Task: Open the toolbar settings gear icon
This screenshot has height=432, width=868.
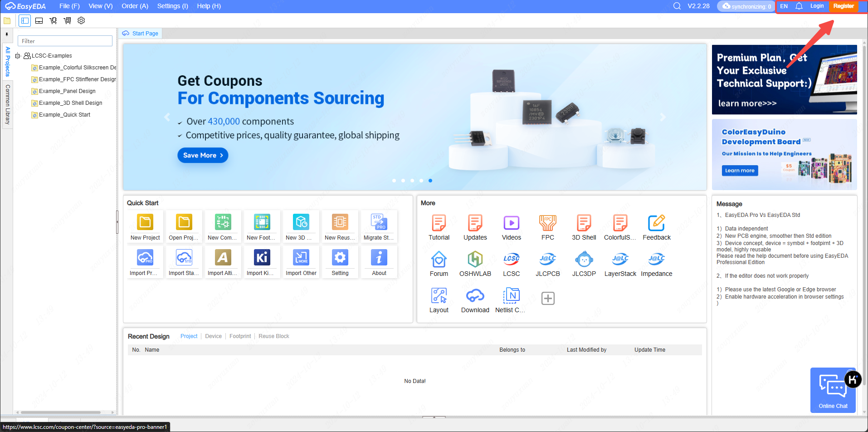Action: click(x=81, y=20)
